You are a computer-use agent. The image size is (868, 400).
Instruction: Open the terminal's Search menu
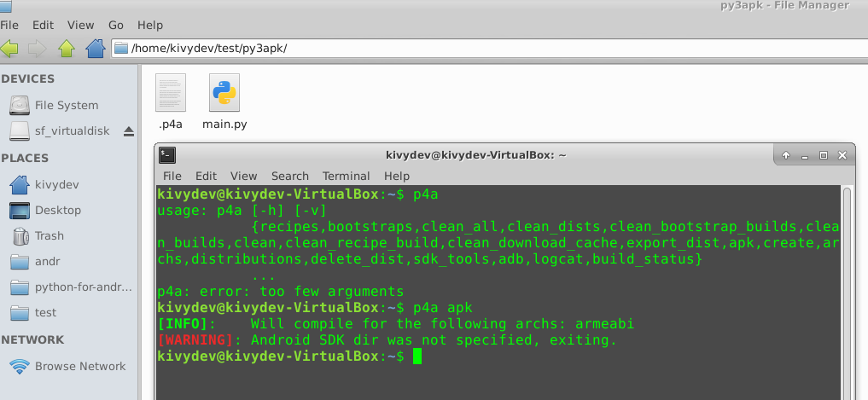(289, 176)
